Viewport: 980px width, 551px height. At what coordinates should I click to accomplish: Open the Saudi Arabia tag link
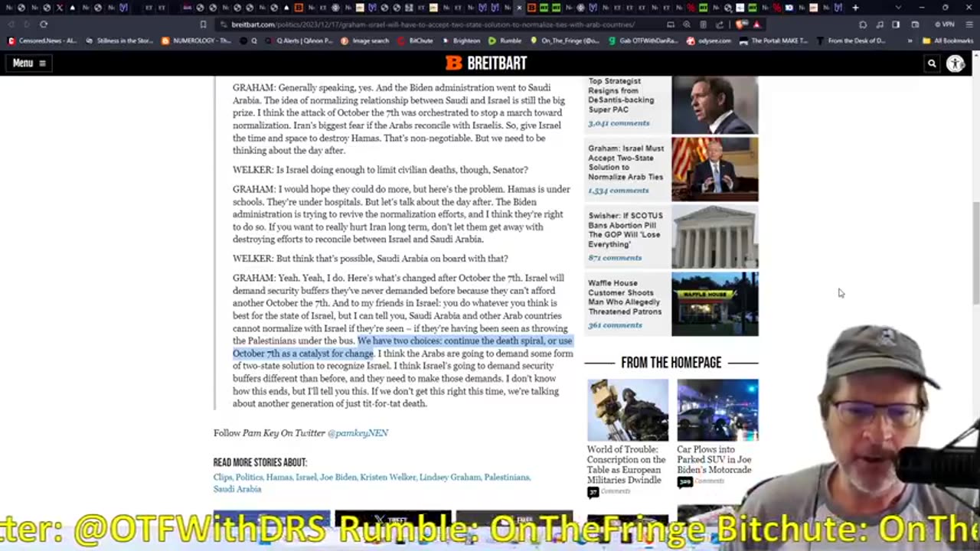click(x=237, y=489)
